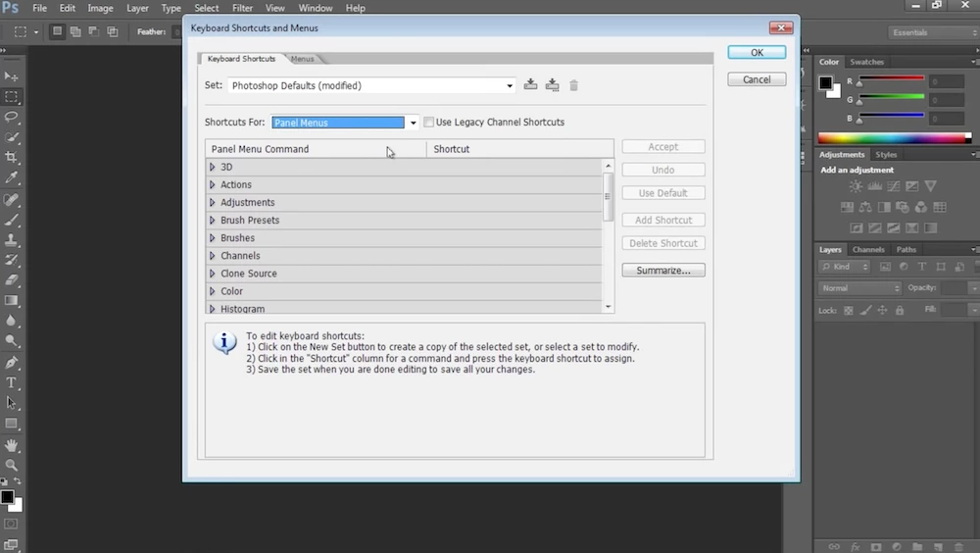Click OK to confirm keyboard shortcuts
This screenshot has height=553, width=980.
(757, 53)
